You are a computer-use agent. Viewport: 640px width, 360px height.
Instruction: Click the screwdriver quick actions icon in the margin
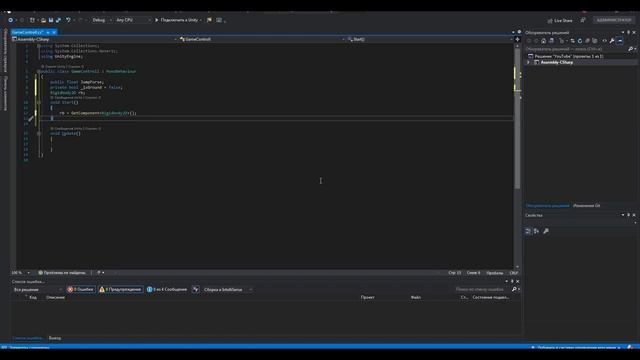pyautogui.click(x=31, y=118)
